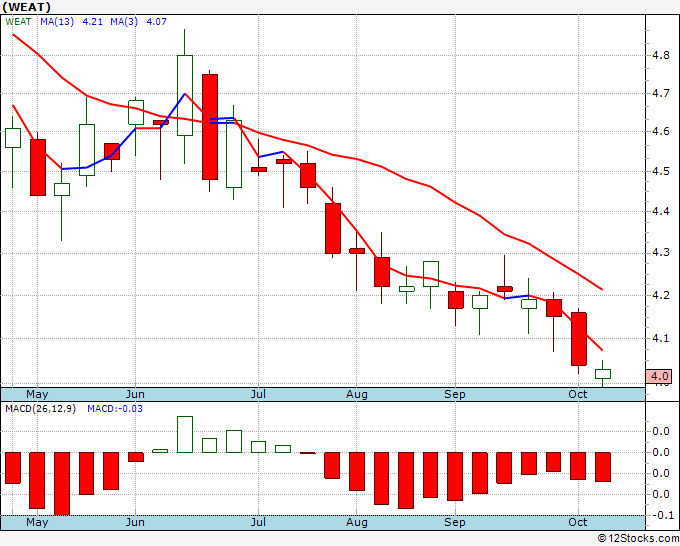Click the MACD:-0.03 value readout
This screenshot has height=546, width=680.
[115, 409]
